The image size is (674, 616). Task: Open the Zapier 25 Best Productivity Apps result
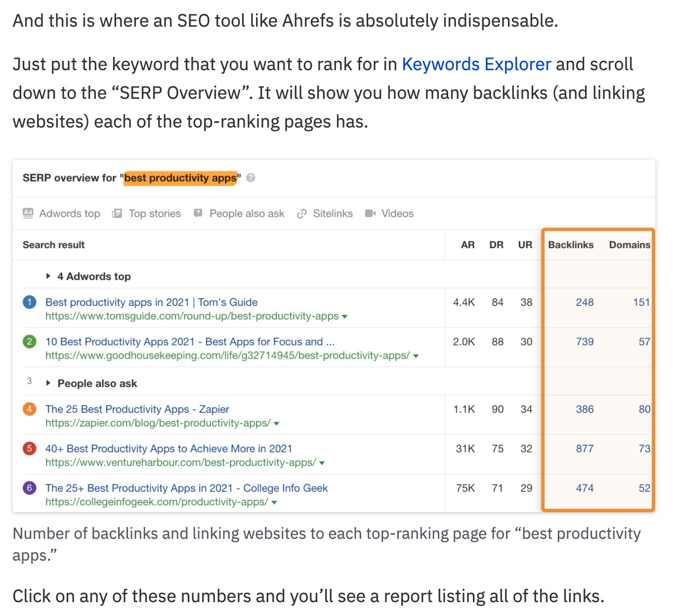tap(137, 409)
